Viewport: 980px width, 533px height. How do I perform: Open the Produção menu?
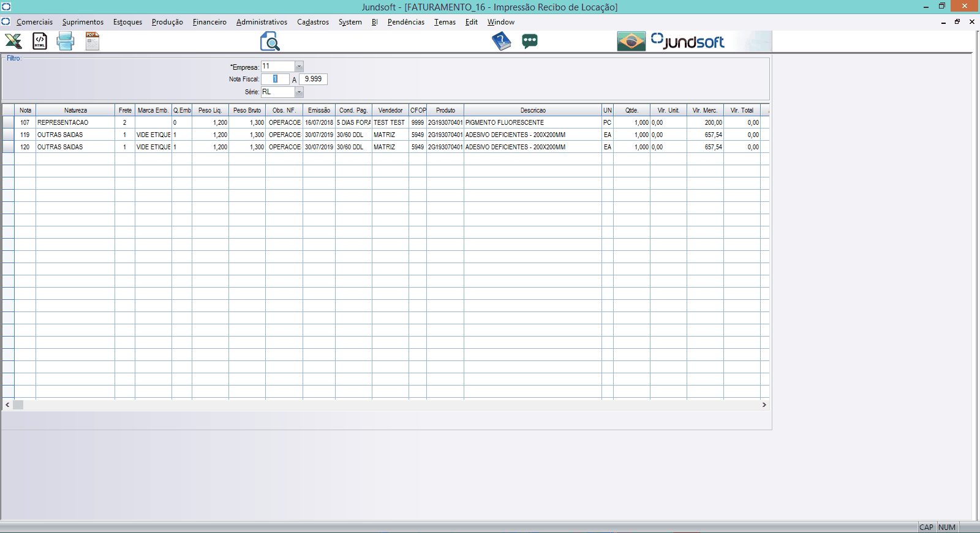pos(167,22)
